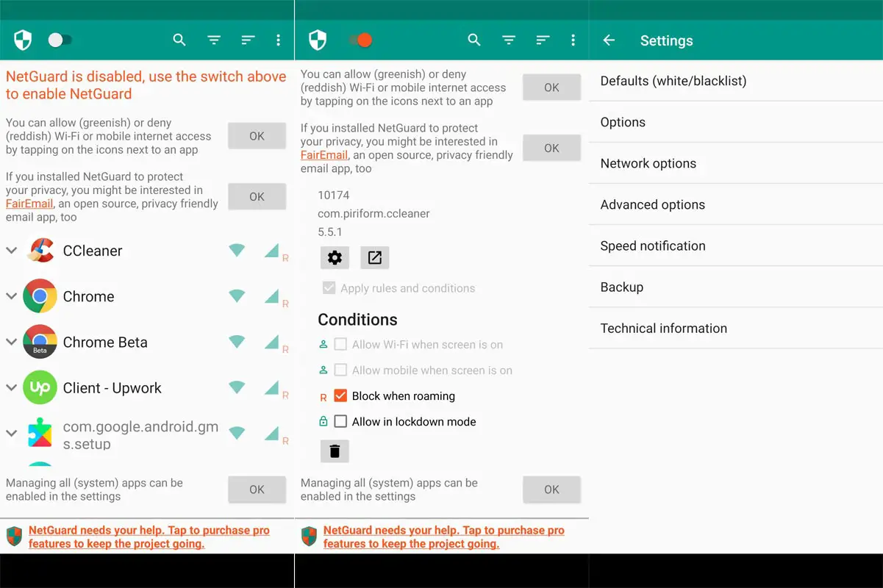The width and height of the screenshot is (883, 588).
Task: Check Allow mobile when screen is on
Action: 340,370
